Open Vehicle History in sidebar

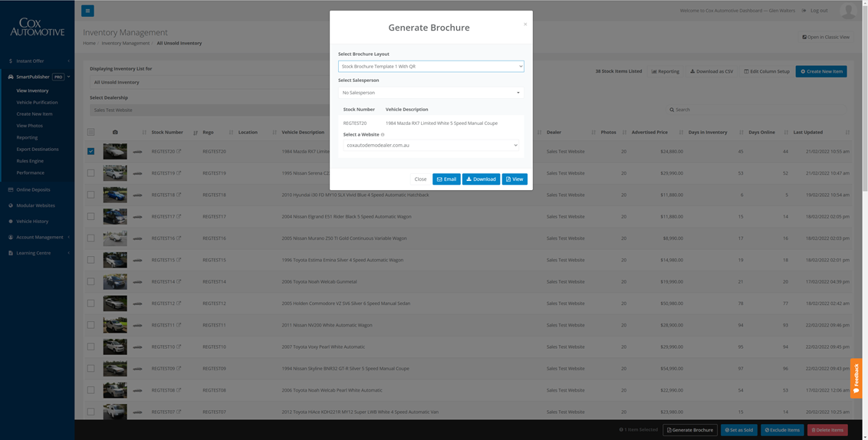pos(32,222)
